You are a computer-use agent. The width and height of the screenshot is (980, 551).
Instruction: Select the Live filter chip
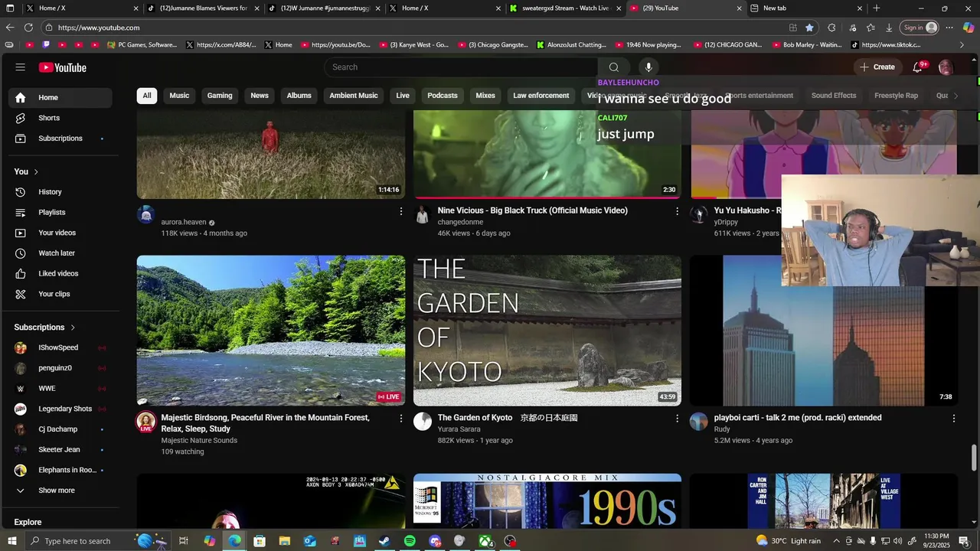(x=403, y=96)
